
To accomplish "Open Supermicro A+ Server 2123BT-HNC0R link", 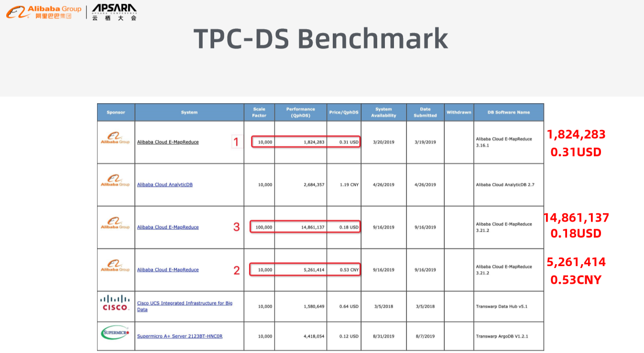I will click(x=180, y=336).
